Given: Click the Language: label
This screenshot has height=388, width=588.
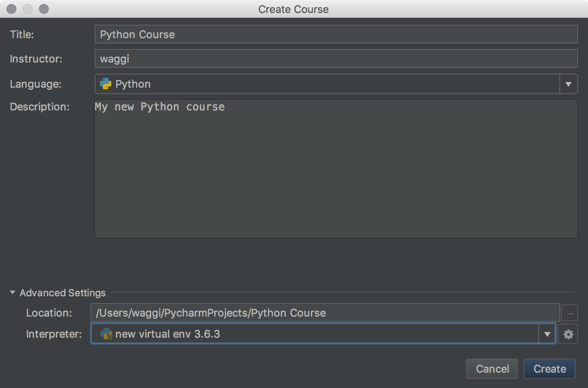Looking at the screenshot, I should [36, 84].
